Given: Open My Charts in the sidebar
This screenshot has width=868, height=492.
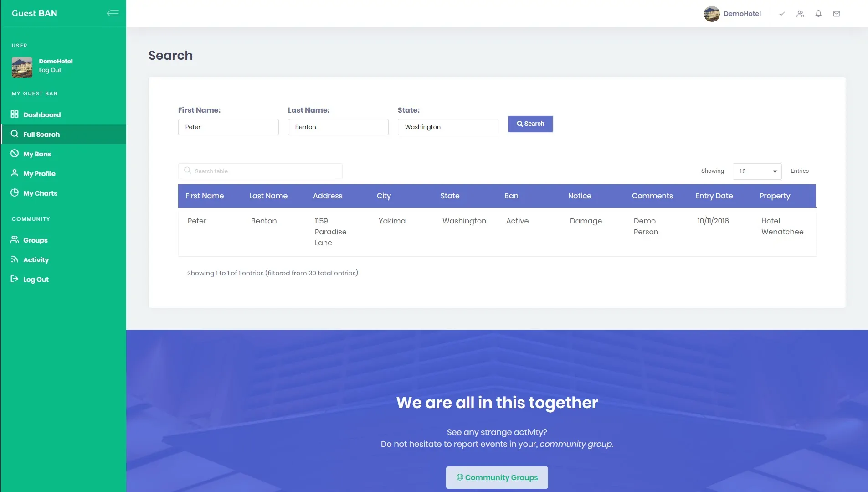Looking at the screenshot, I should coord(40,193).
